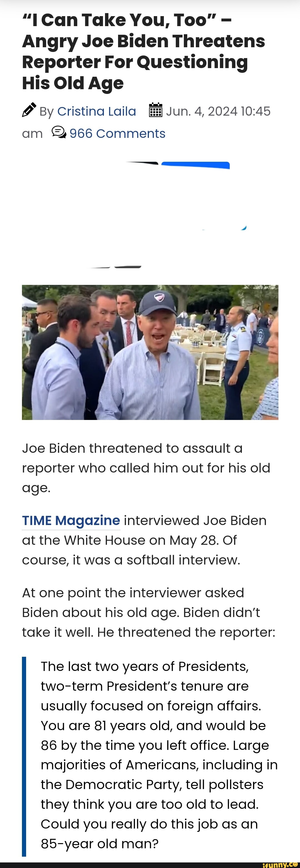
Task: Open the 966 Comments link
Action: (x=117, y=133)
